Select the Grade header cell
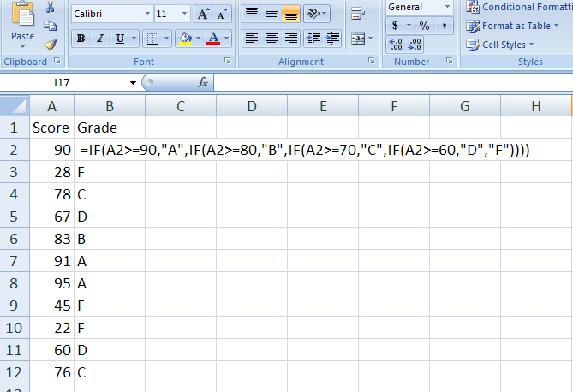Image resolution: width=573 pixels, height=392 pixels. click(110, 128)
